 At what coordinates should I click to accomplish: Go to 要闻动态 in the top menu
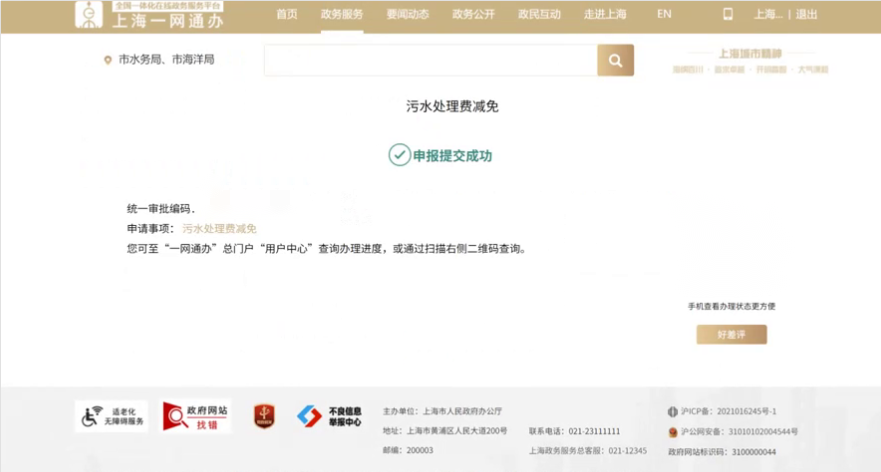click(x=407, y=14)
